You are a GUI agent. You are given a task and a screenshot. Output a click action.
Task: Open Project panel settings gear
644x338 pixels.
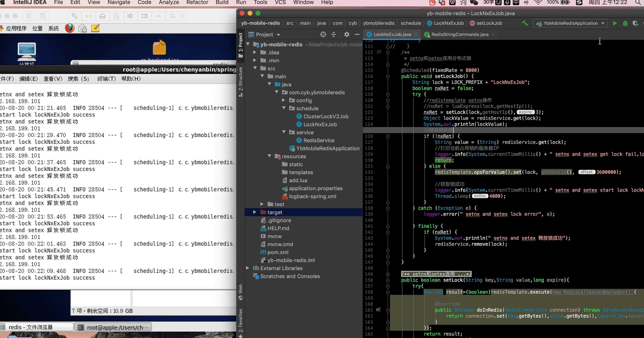[346, 34]
